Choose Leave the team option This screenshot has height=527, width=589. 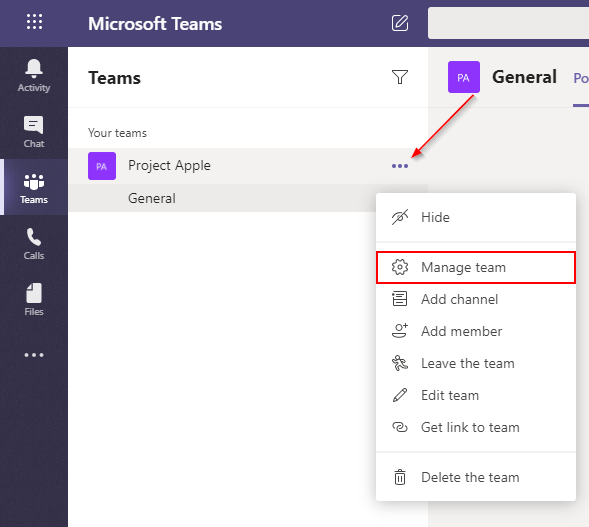[476, 363]
